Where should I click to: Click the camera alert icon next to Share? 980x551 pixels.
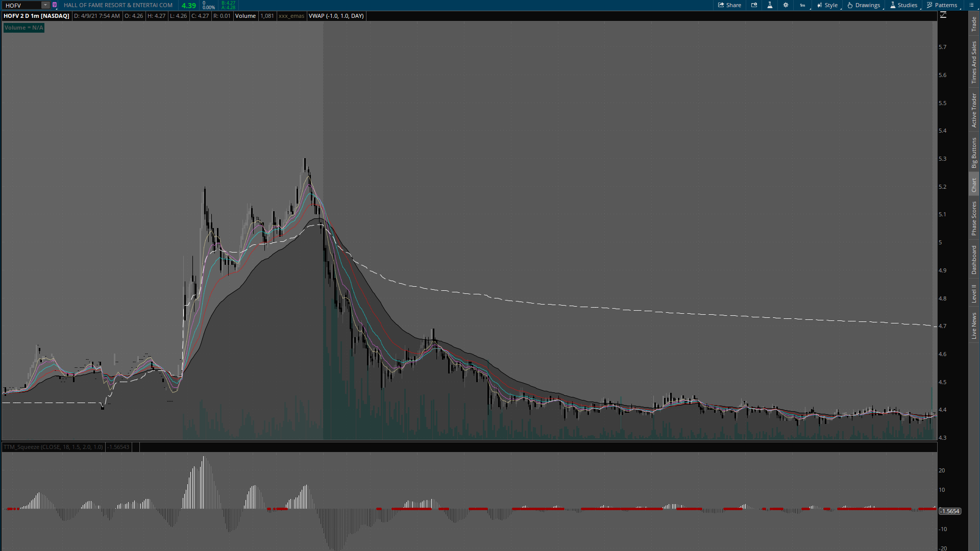coord(754,5)
